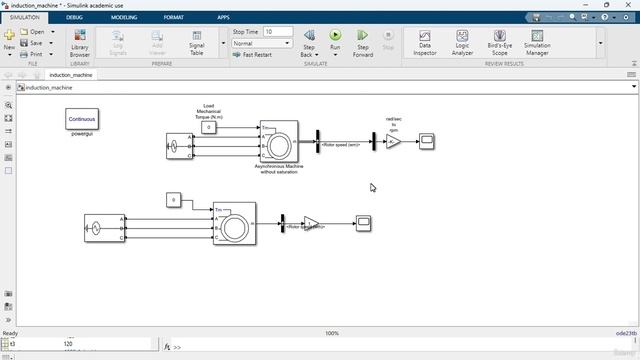Open the model path breadcrumb dropdown arrow
The width and height of the screenshot is (640, 360).
coord(633,87)
